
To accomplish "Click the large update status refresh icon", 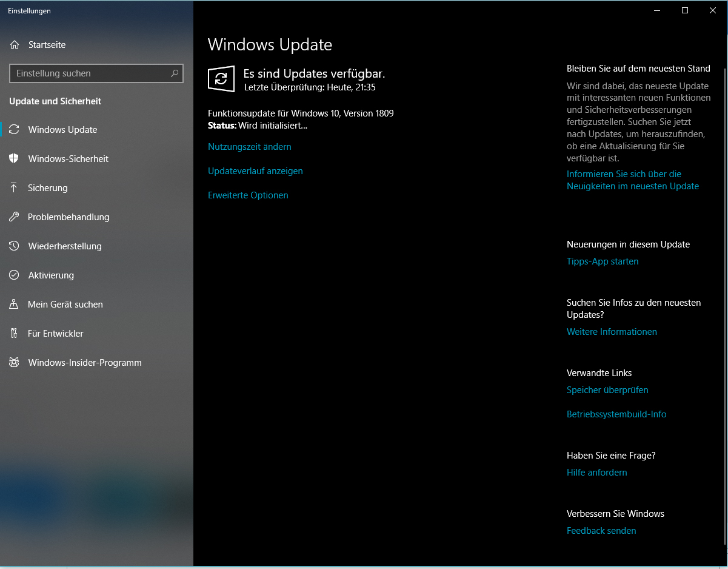I will pyautogui.click(x=221, y=79).
